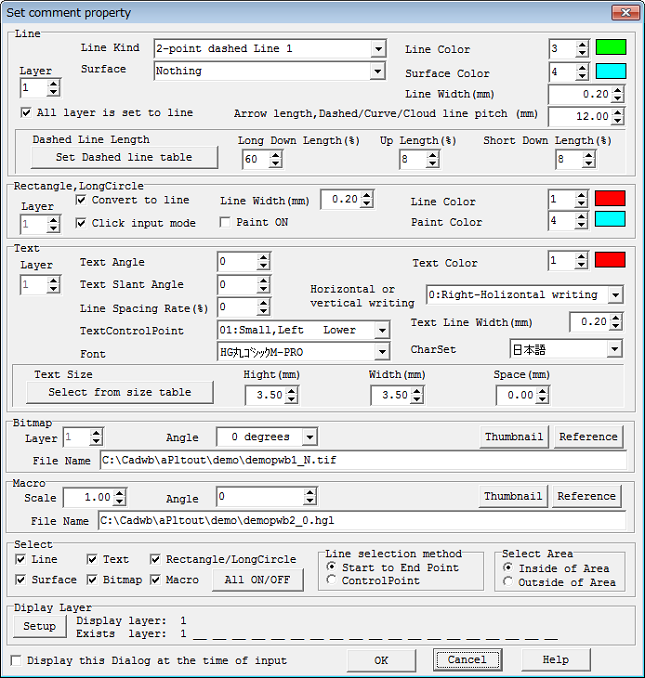
Task: Click the OK button
Action: pos(381,660)
